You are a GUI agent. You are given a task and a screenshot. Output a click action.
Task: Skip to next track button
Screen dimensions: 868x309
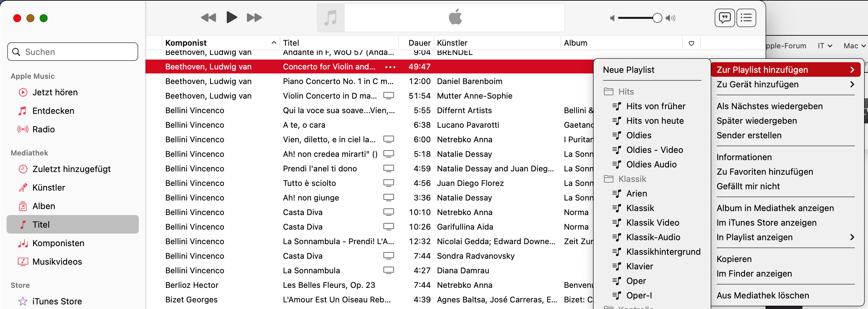pyautogui.click(x=254, y=18)
